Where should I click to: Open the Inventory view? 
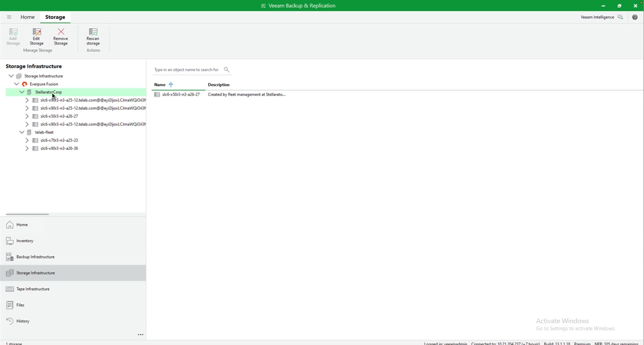coord(73,241)
